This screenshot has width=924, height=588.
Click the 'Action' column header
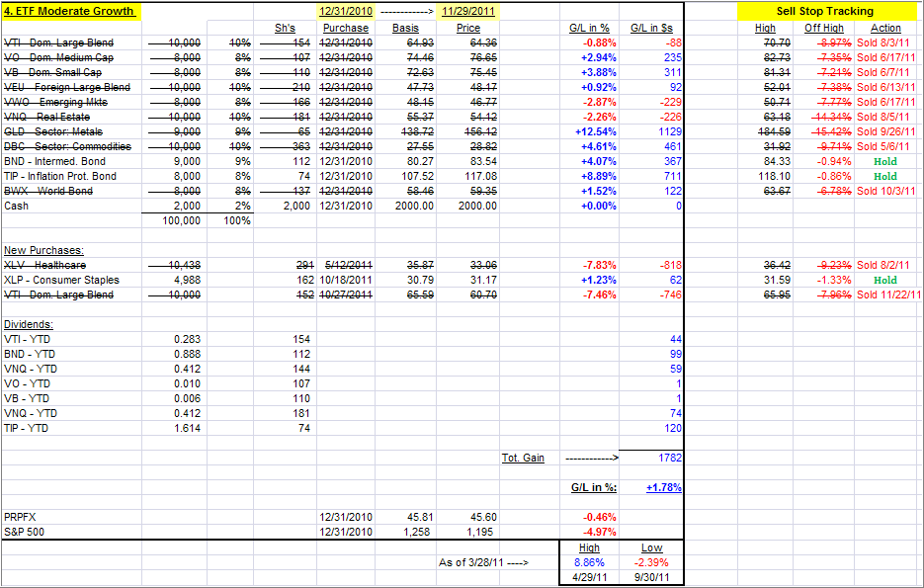pyautogui.click(x=885, y=29)
